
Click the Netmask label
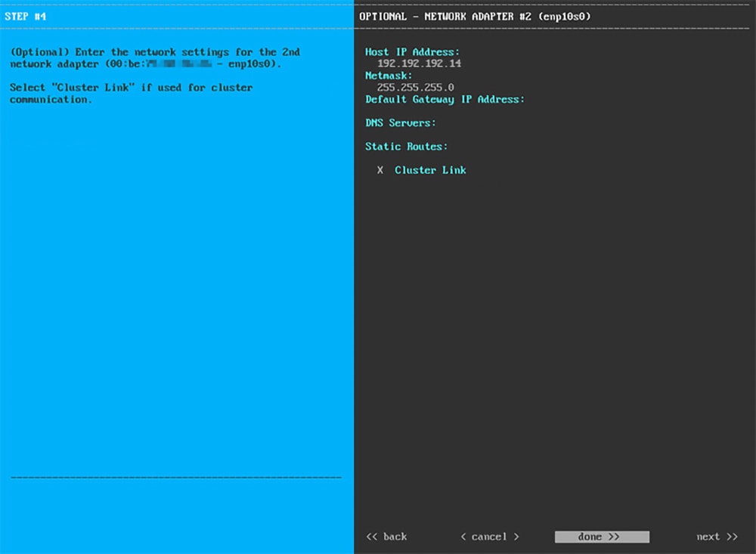[389, 76]
